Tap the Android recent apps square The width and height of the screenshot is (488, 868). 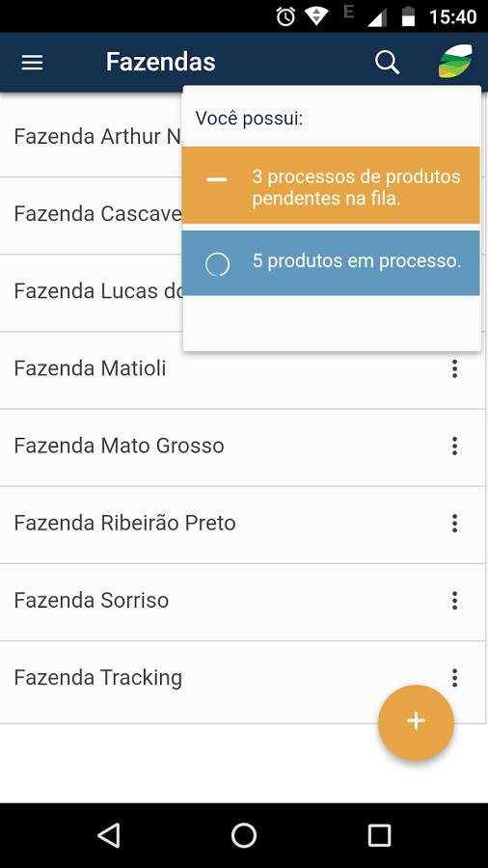tap(380, 835)
